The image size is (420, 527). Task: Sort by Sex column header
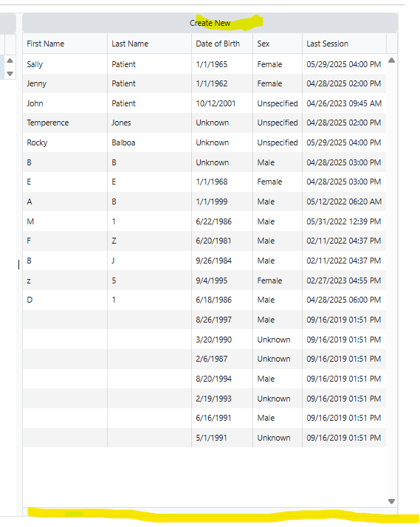click(278, 44)
